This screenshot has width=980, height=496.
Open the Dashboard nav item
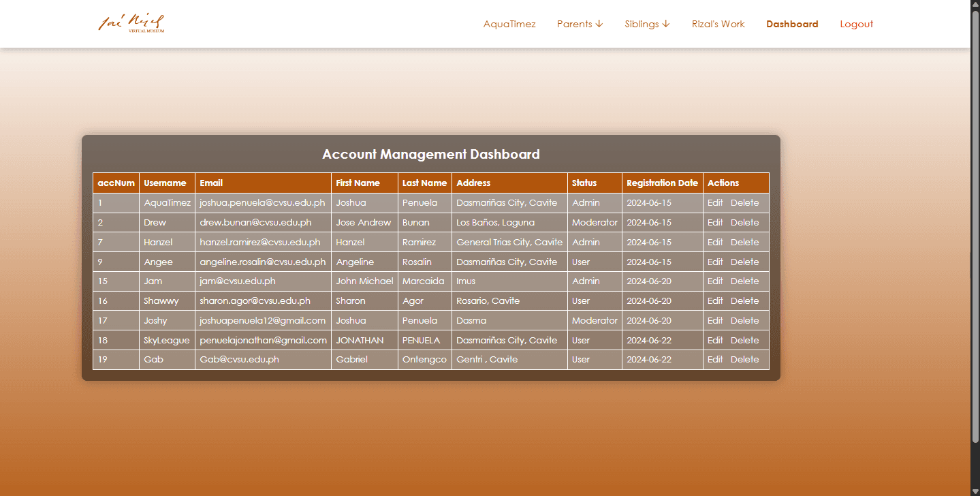[792, 24]
